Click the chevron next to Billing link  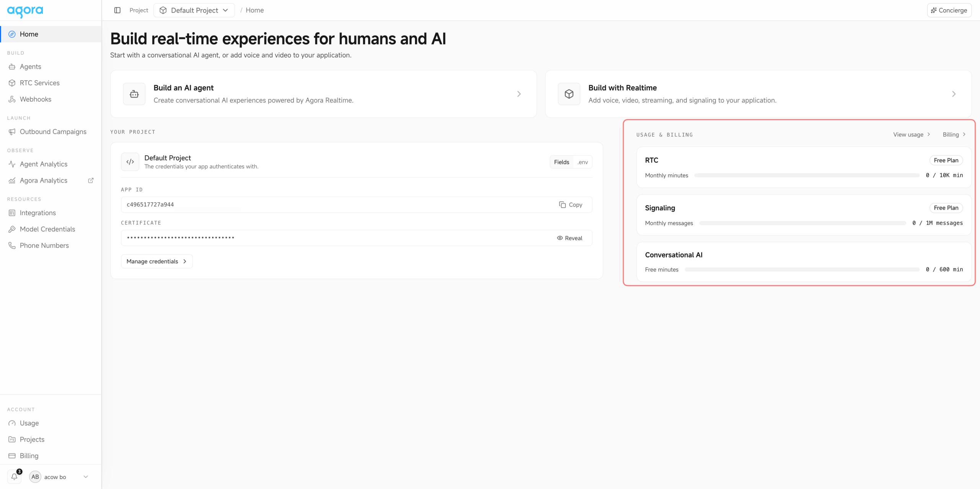(x=964, y=134)
